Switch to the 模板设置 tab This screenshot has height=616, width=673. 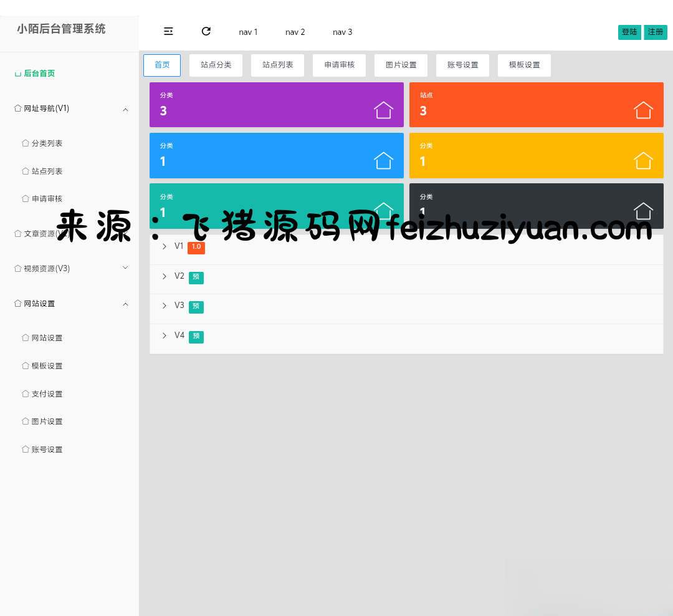click(524, 65)
